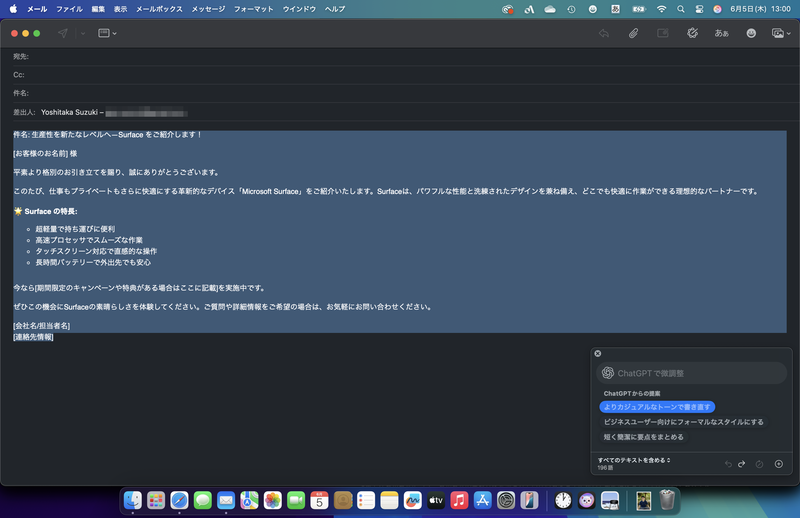Open Calendar from the Dock
The width and height of the screenshot is (800, 518).
(x=319, y=500)
